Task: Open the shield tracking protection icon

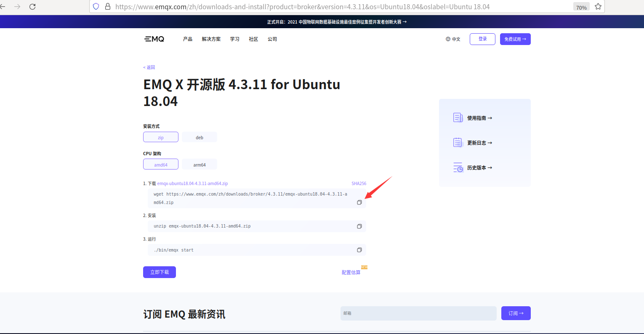Action: pos(96,7)
